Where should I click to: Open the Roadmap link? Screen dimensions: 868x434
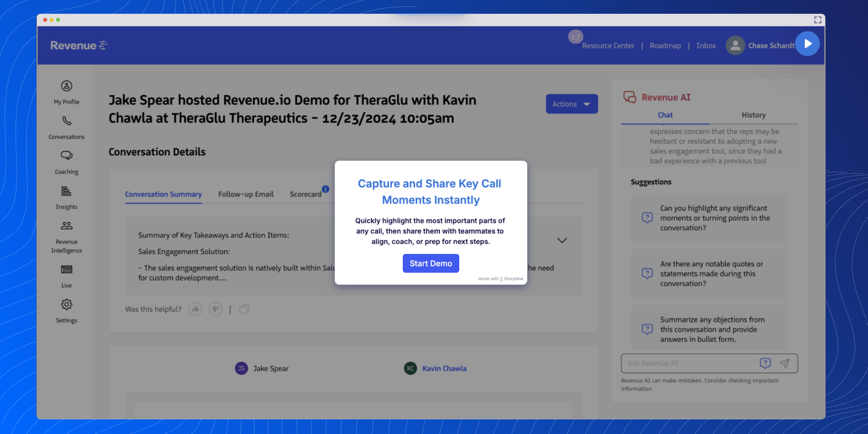coord(665,45)
